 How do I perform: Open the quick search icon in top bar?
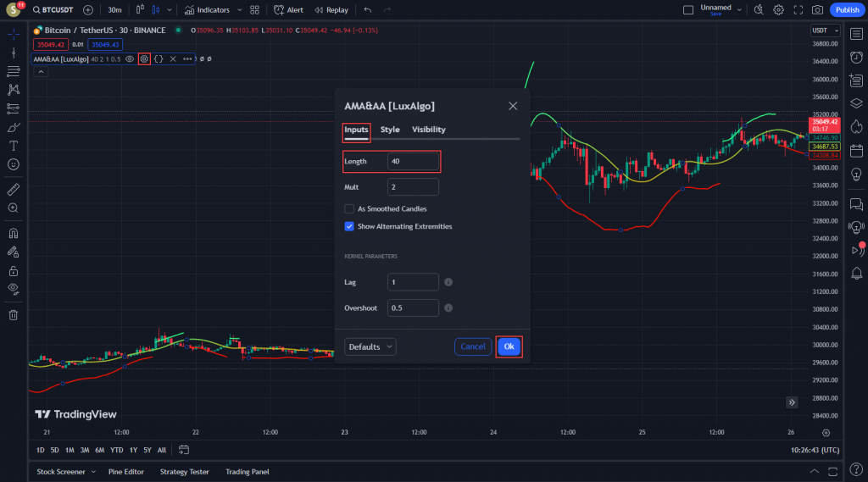click(x=759, y=10)
